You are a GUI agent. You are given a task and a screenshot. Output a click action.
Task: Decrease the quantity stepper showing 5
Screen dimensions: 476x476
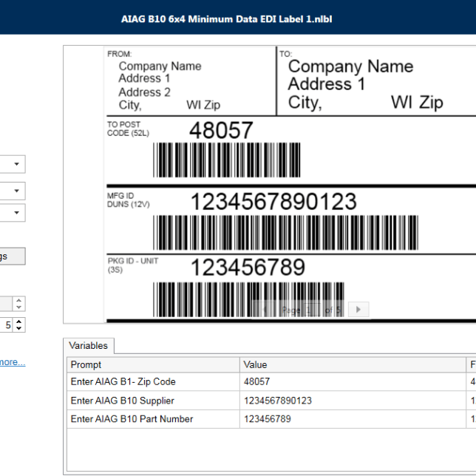pos(18,328)
